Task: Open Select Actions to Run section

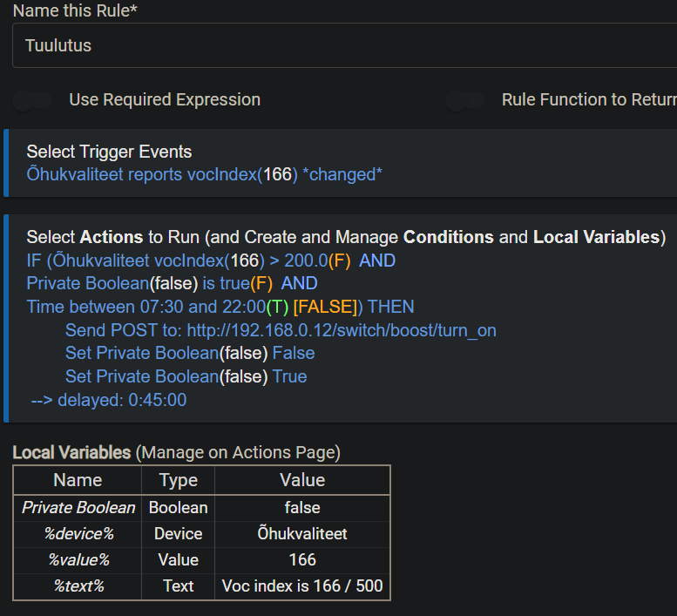Action: (x=345, y=237)
